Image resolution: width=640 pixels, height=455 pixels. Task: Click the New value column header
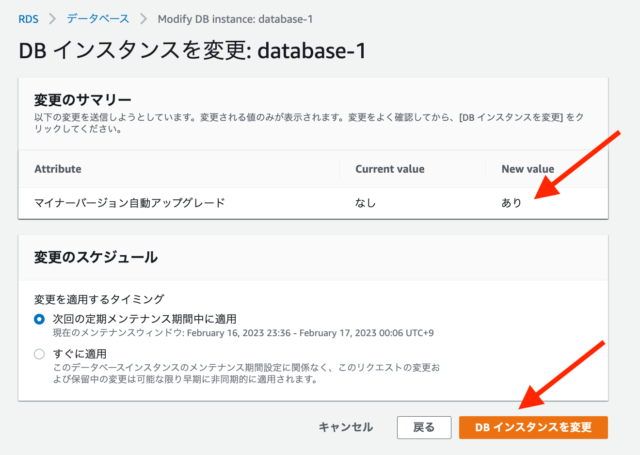pos(528,169)
